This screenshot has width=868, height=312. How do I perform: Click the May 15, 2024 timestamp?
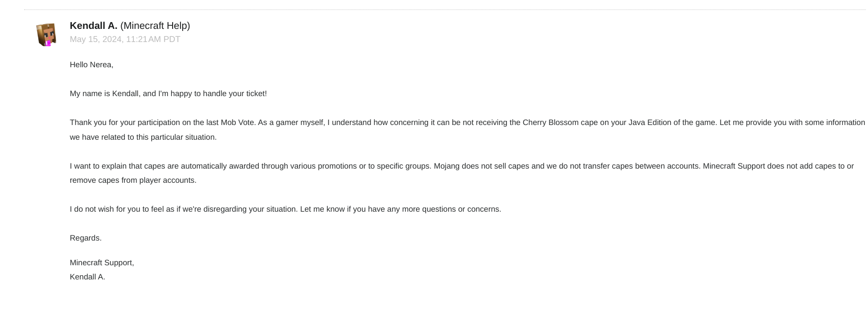(125, 39)
